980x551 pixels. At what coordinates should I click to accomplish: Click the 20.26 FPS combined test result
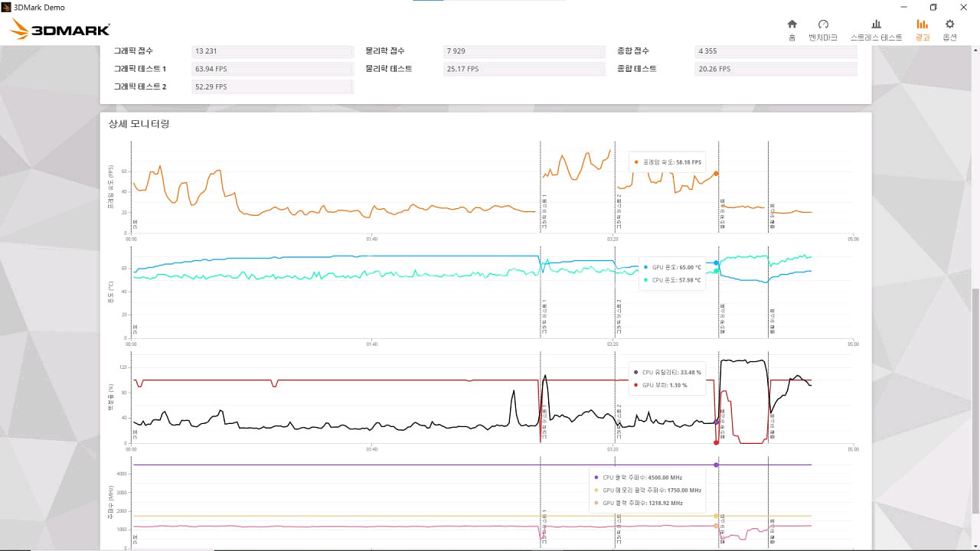click(776, 69)
